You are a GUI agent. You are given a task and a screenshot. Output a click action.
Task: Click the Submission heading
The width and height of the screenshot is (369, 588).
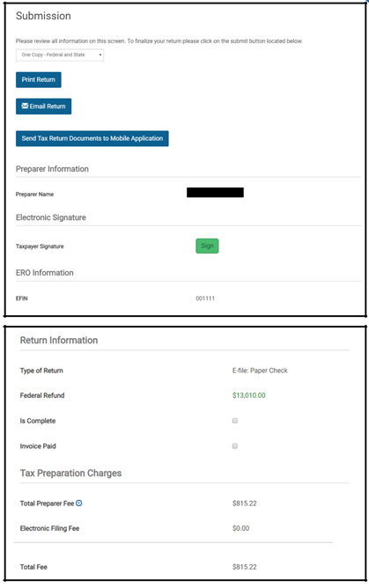(43, 16)
